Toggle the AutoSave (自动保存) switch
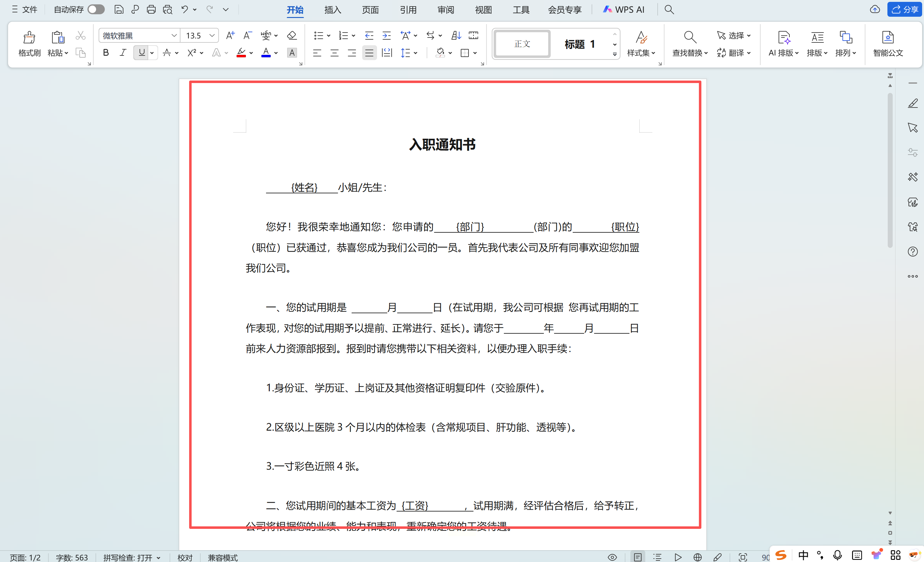Viewport: 924px width, 562px height. tap(96, 10)
